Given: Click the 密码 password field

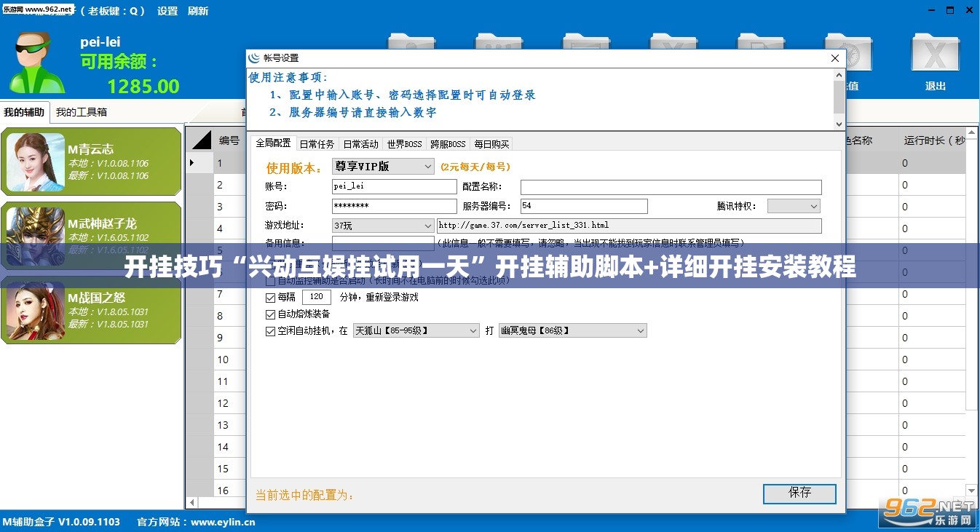Looking at the screenshot, I should pyautogui.click(x=394, y=206).
